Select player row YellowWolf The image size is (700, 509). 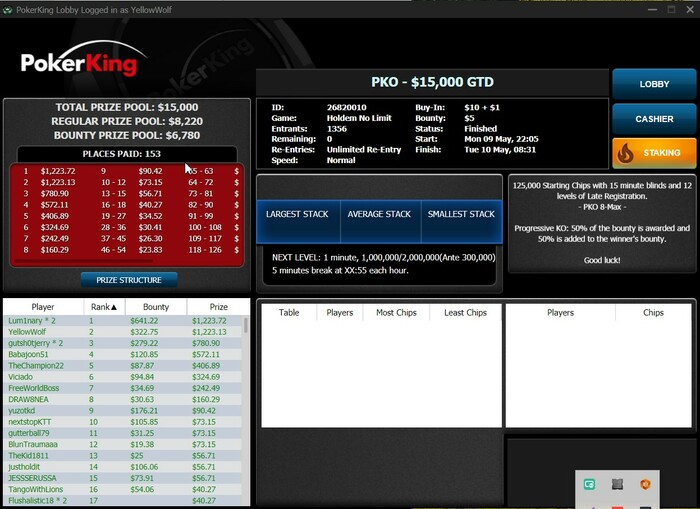(123, 332)
